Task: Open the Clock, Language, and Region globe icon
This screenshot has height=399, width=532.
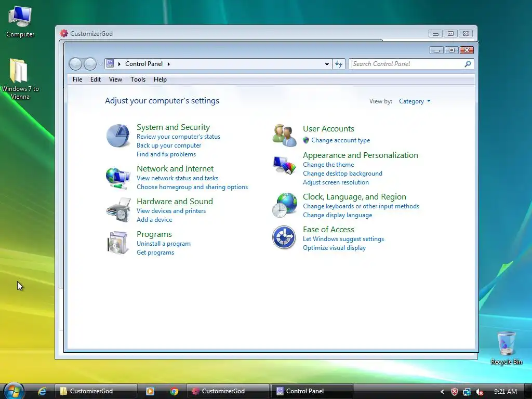Action: pos(284,205)
